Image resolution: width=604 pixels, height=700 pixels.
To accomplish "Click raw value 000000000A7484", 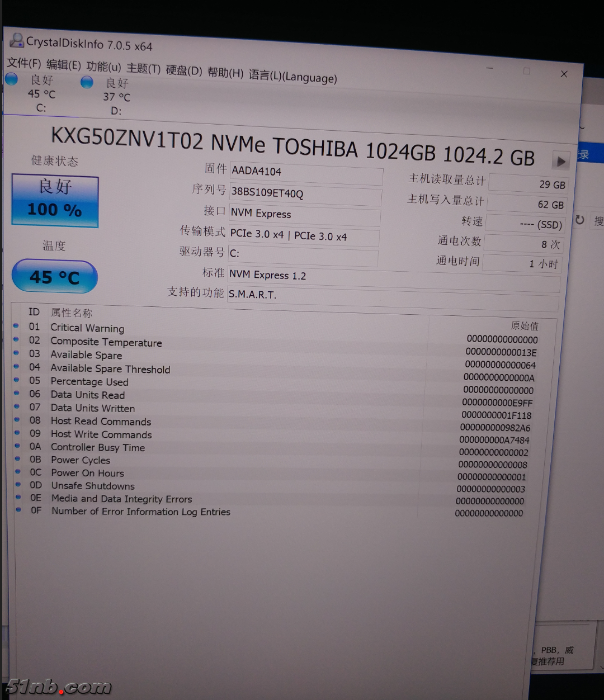I will (494, 440).
